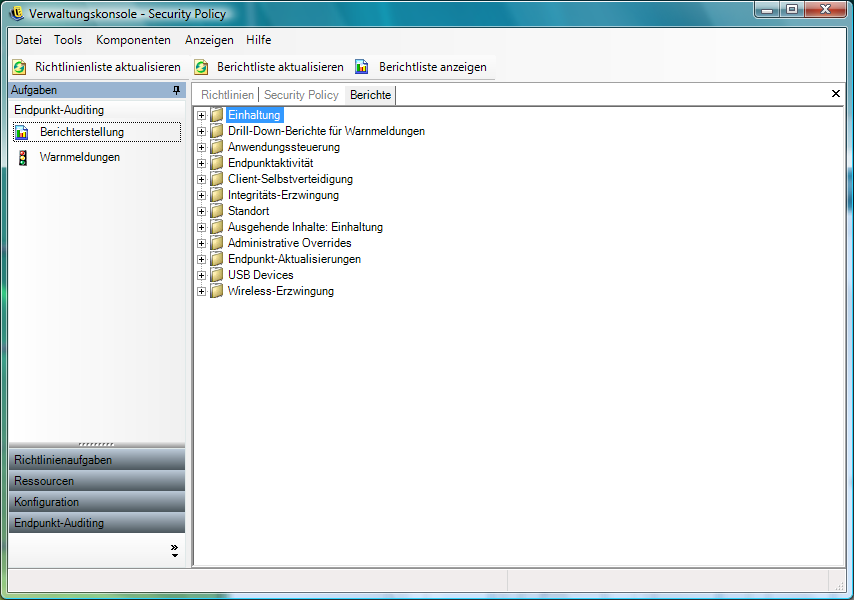Click the Drill-Down-Berichte folder icon
The width and height of the screenshot is (854, 600).
point(217,131)
